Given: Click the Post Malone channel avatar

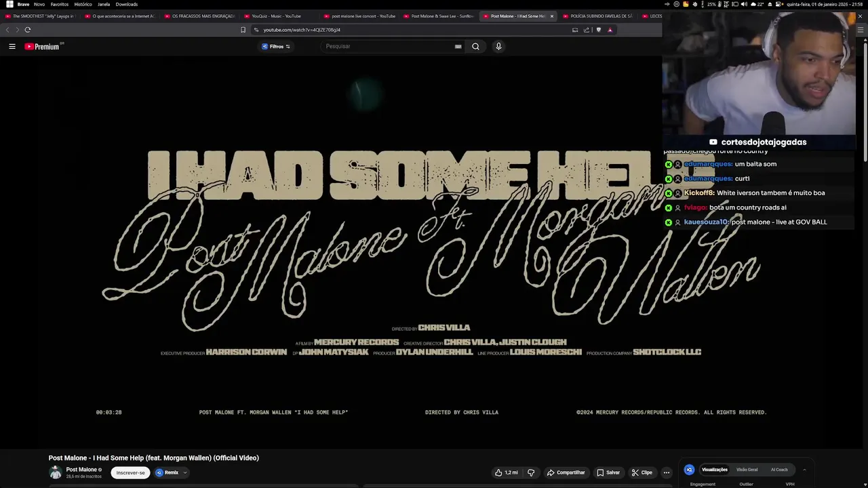Looking at the screenshot, I should 56,472.
